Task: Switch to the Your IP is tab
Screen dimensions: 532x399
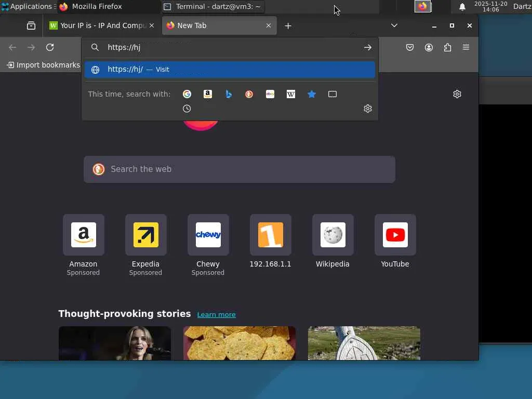Action: click(102, 25)
